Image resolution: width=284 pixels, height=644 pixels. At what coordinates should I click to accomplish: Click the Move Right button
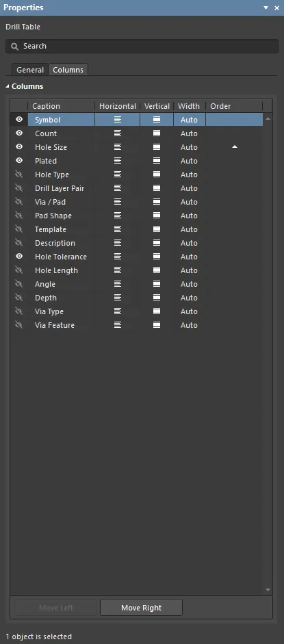point(141,608)
